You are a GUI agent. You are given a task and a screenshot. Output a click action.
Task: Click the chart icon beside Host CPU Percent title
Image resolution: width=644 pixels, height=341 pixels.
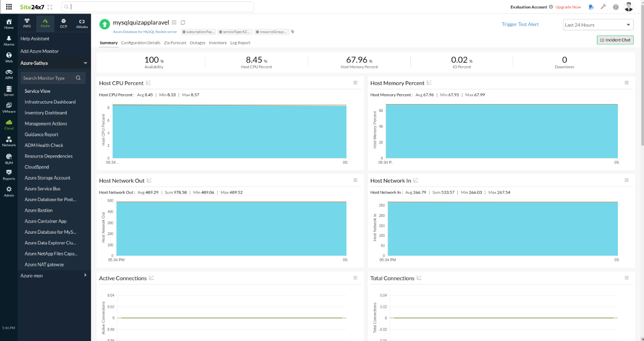148,83
